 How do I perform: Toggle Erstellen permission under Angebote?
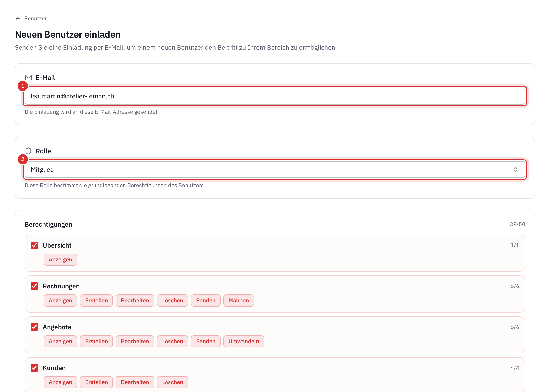tap(96, 341)
